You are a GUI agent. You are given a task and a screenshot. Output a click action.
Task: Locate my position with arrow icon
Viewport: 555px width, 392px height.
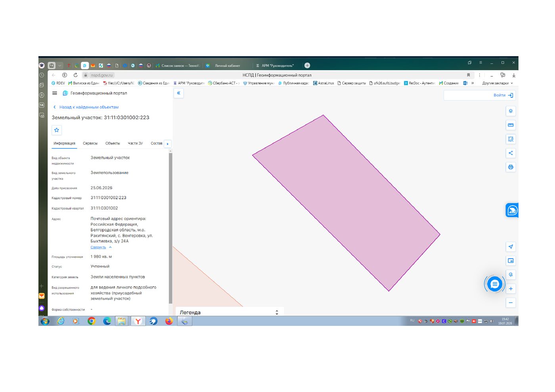point(511,247)
